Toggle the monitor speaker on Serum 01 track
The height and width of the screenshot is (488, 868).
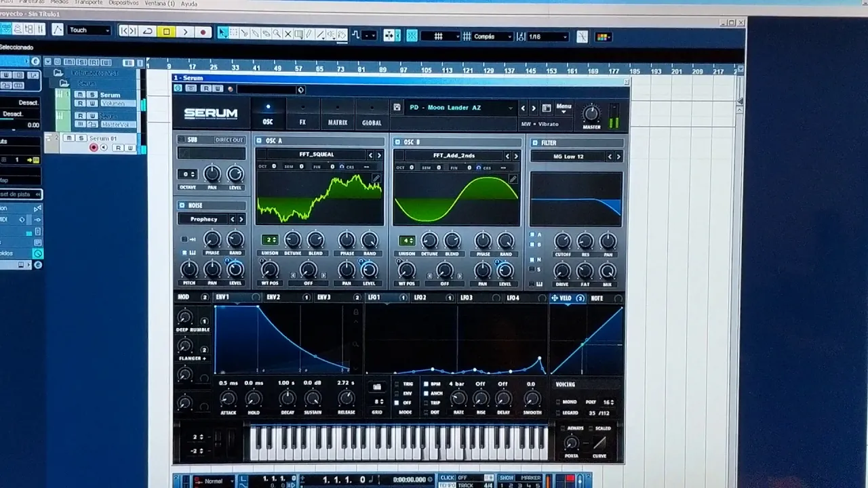(x=104, y=148)
